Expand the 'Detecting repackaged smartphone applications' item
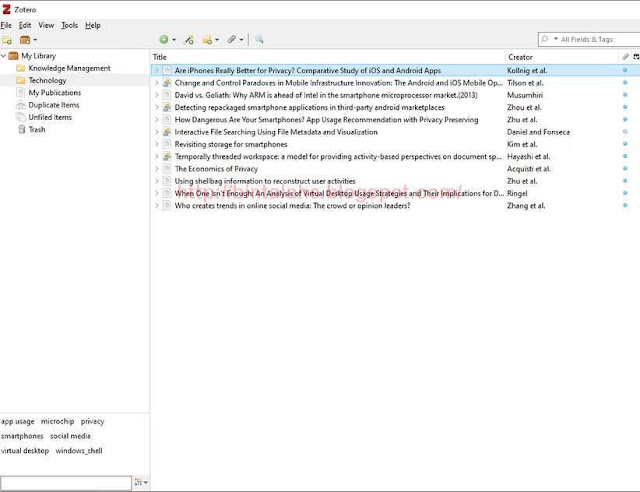Screen dimensions: 640x492 [x=157, y=107]
